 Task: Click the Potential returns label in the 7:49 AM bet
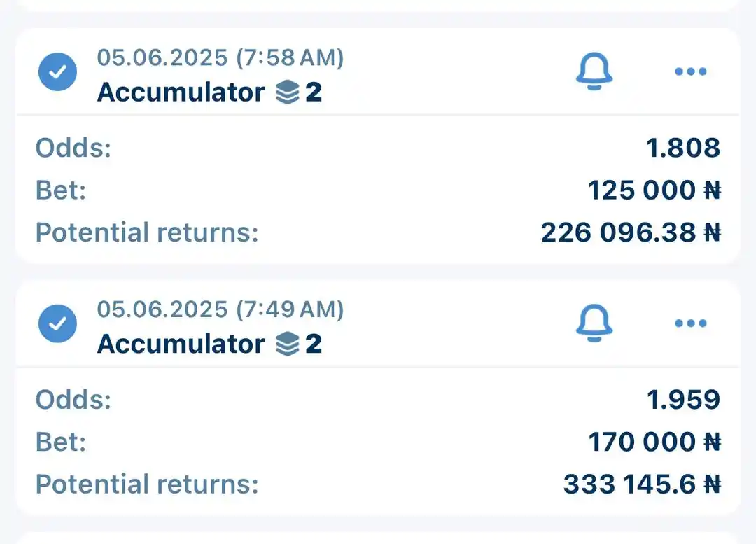pyautogui.click(x=147, y=484)
